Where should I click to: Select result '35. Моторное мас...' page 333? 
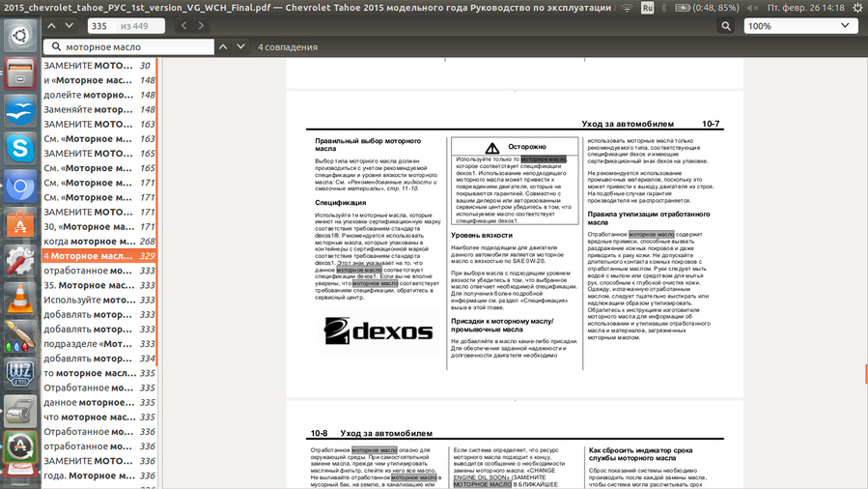click(99, 285)
